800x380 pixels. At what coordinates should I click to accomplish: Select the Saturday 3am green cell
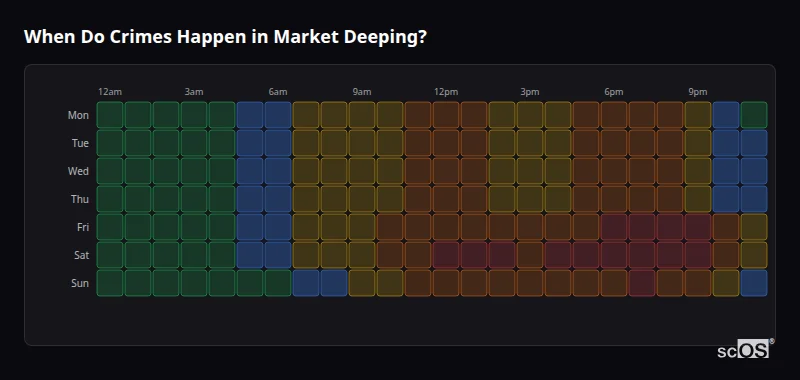point(194,255)
